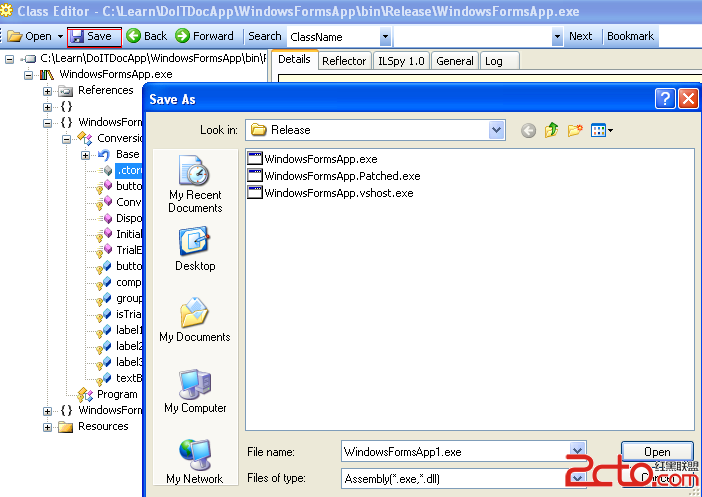Switch to the ILSpy 1.0 tab
Viewport: 702px width, 497px height.
pos(401,61)
